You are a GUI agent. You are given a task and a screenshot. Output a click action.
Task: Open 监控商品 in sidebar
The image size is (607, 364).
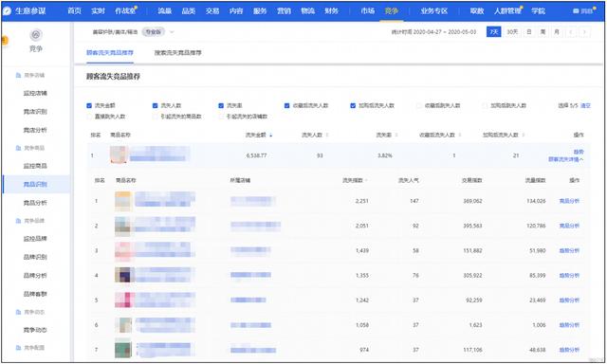[35, 166]
